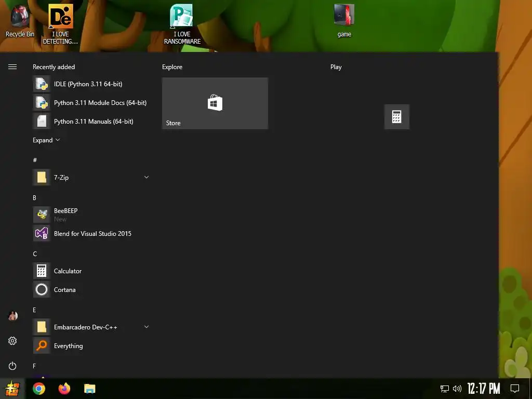This screenshot has width=532, height=399.
Task: Open the Recycle Bin desktop icon
Action: tap(20, 21)
